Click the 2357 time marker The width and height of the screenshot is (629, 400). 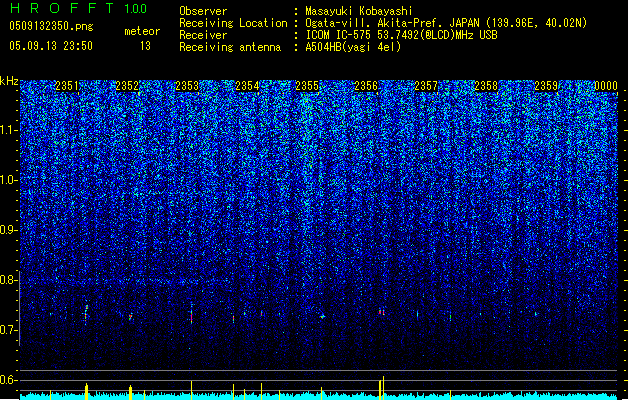(426, 86)
